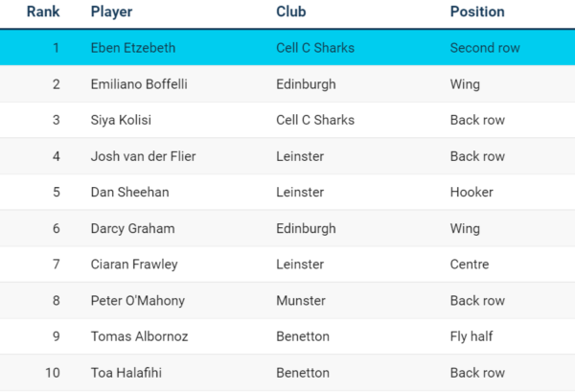Click Tomas Albornoz player name
Image resolution: width=575 pixels, height=392 pixels.
click(139, 336)
